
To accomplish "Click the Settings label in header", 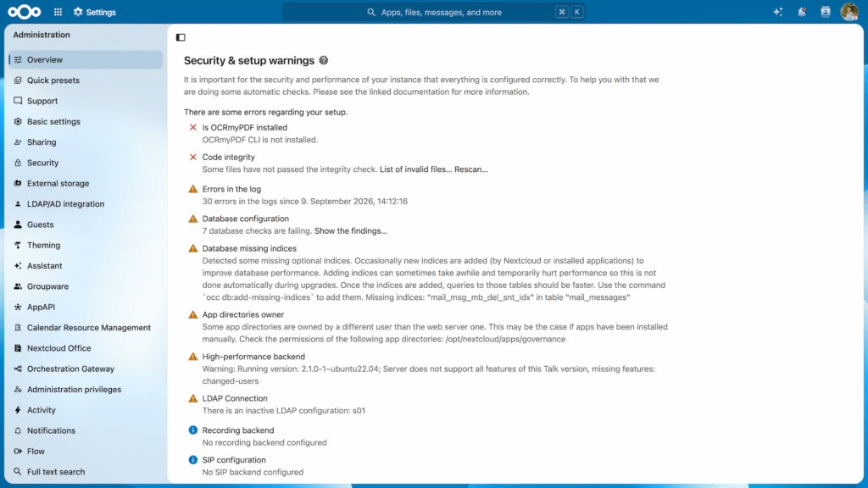I will [102, 12].
